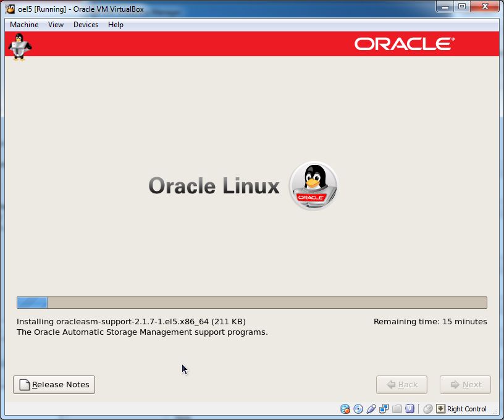
Task: Click the 'Installing oracleasm-support' package line
Action: pyautogui.click(x=131, y=322)
